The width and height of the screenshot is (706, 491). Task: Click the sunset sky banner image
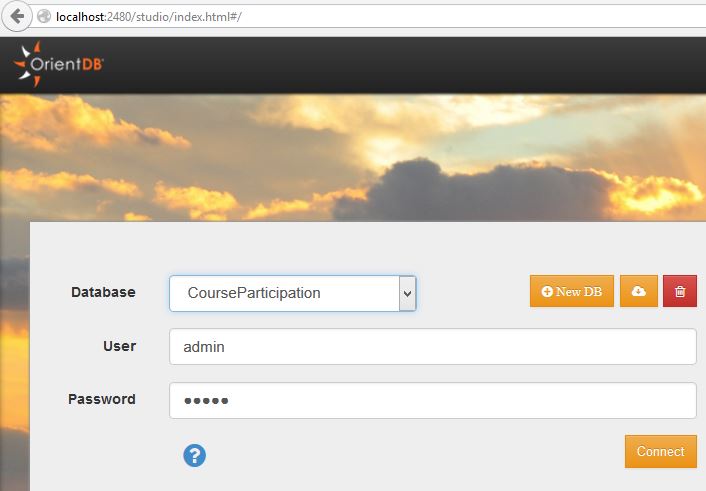[x=350, y=150]
